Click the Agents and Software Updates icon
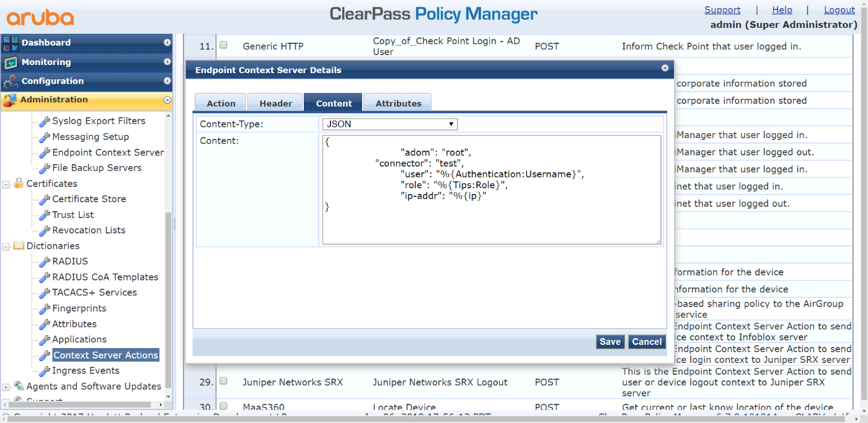Image resolution: width=868 pixels, height=423 pixels. (19, 386)
